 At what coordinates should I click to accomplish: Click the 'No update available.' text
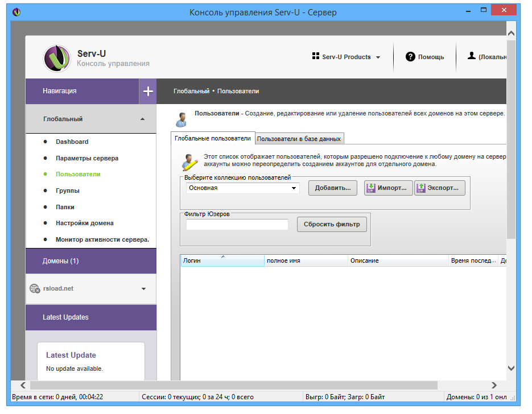[75, 369]
